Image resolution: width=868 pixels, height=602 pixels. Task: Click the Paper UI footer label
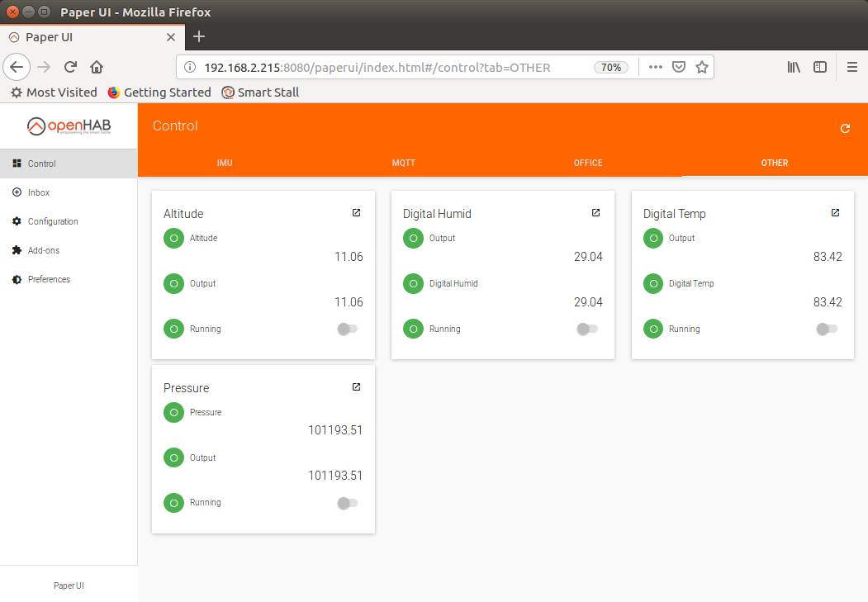(x=69, y=585)
